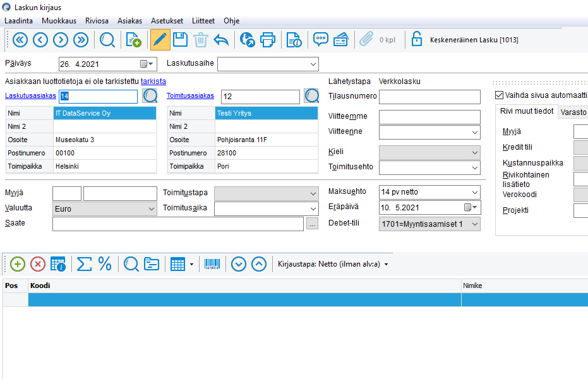This screenshot has height=379, width=588.
Task: Click the Tilausnumero input field
Action: click(429, 97)
